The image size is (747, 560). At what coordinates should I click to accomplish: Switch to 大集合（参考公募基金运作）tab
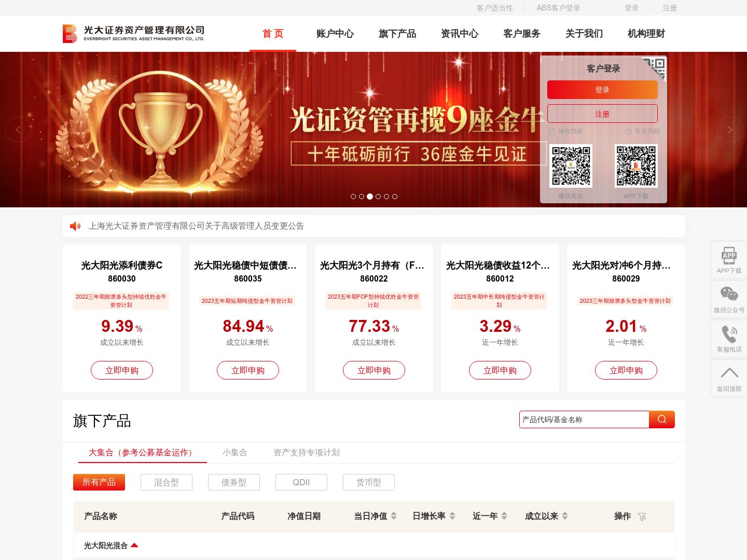tap(143, 453)
